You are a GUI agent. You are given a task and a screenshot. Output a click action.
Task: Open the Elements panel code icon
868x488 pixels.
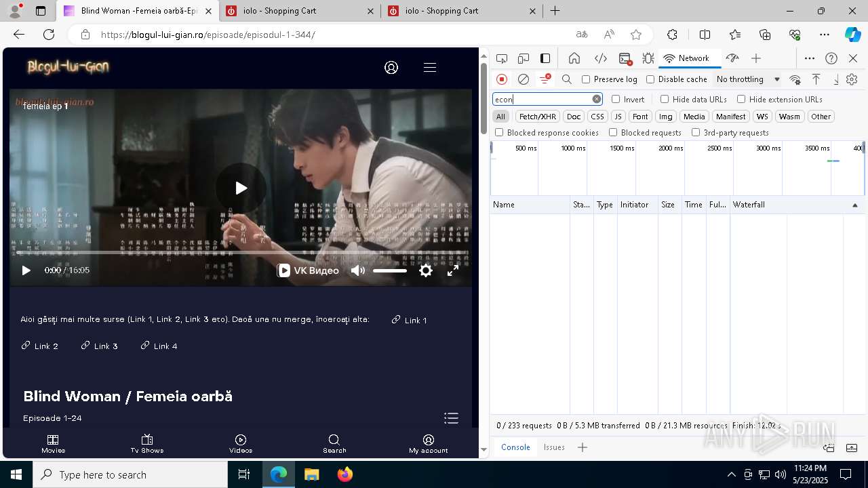tap(600, 58)
